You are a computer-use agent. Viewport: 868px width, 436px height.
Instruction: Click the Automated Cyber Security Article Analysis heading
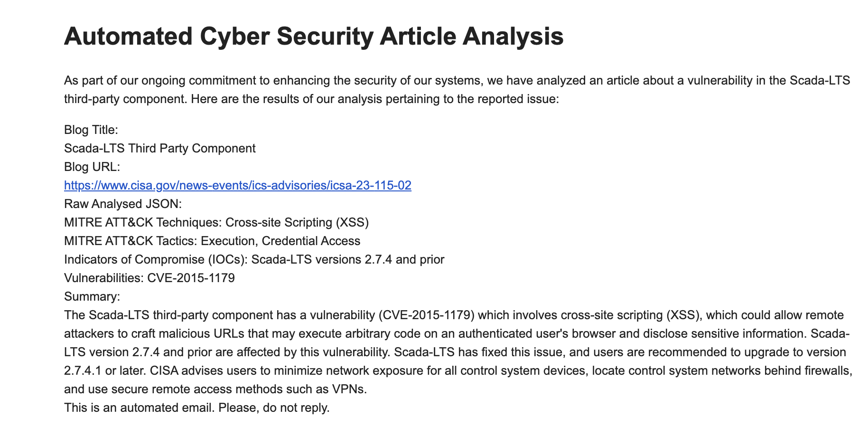click(313, 36)
